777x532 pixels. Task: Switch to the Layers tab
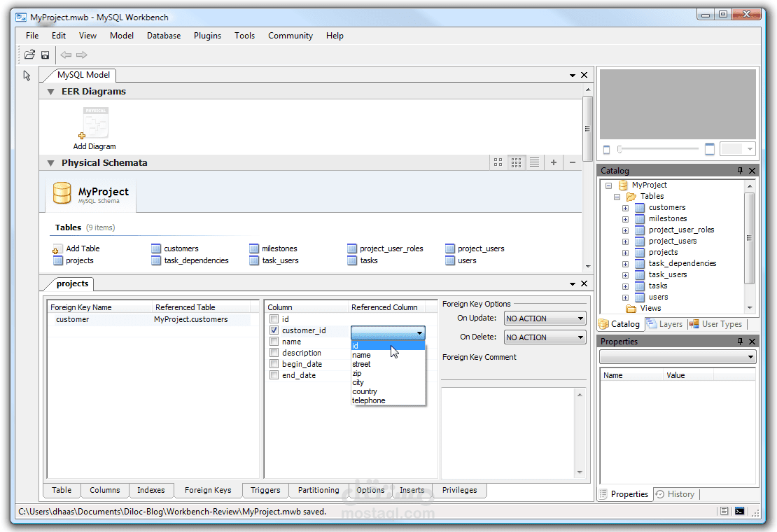point(666,324)
